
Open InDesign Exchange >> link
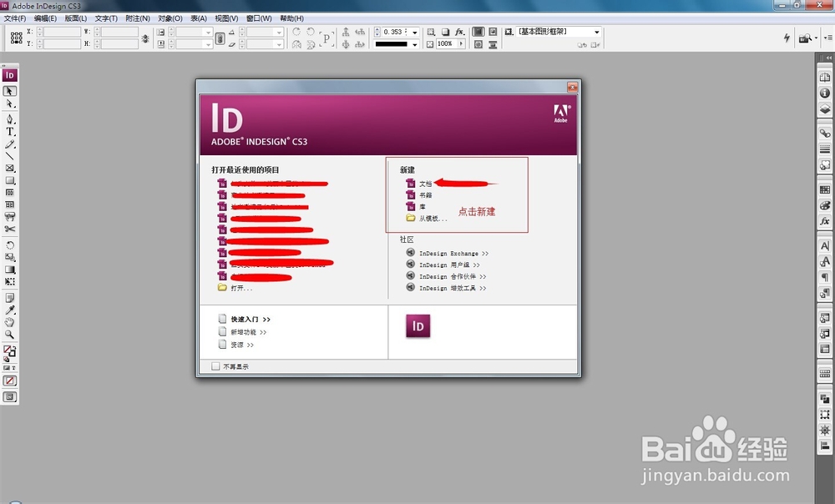pos(453,254)
